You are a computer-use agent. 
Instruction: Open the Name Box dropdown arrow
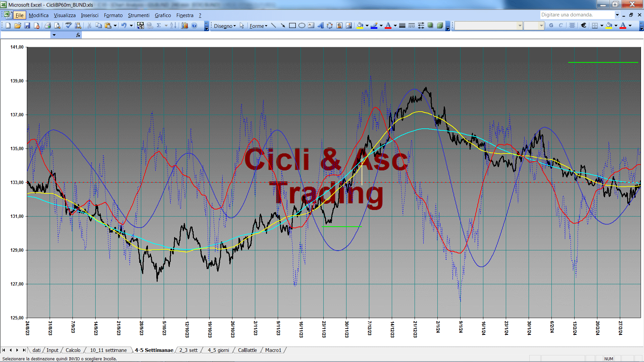54,35
